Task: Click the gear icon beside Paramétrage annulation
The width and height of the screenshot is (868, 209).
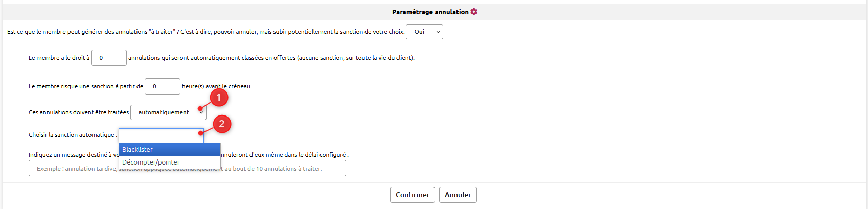Action: [474, 12]
